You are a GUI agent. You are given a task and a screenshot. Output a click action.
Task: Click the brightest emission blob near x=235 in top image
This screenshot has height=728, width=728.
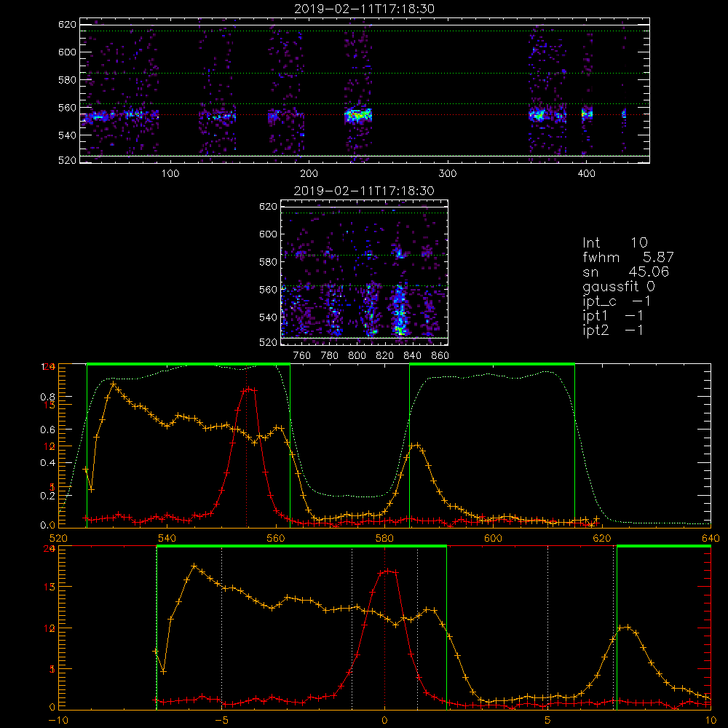(358, 115)
